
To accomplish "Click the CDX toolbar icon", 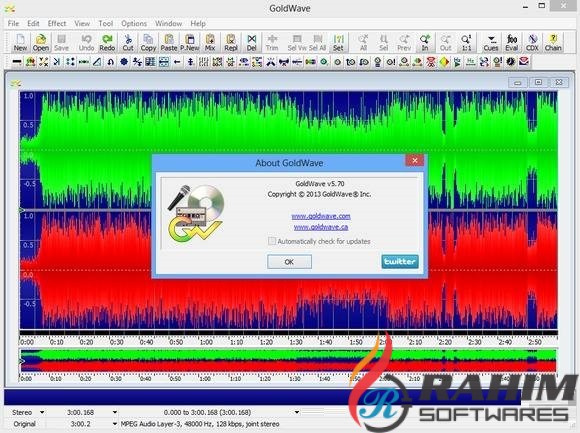I will pyautogui.click(x=532, y=43).
